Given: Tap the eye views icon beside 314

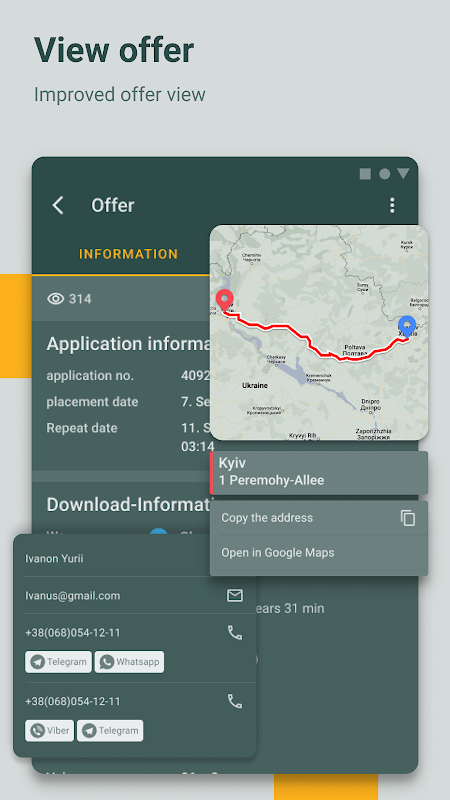Looking at the screenshot, I should click(56, 298).
